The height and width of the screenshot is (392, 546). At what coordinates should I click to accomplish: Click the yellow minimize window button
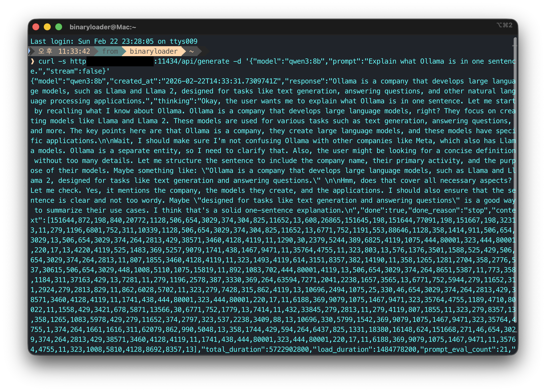click(x=47, y=27)
